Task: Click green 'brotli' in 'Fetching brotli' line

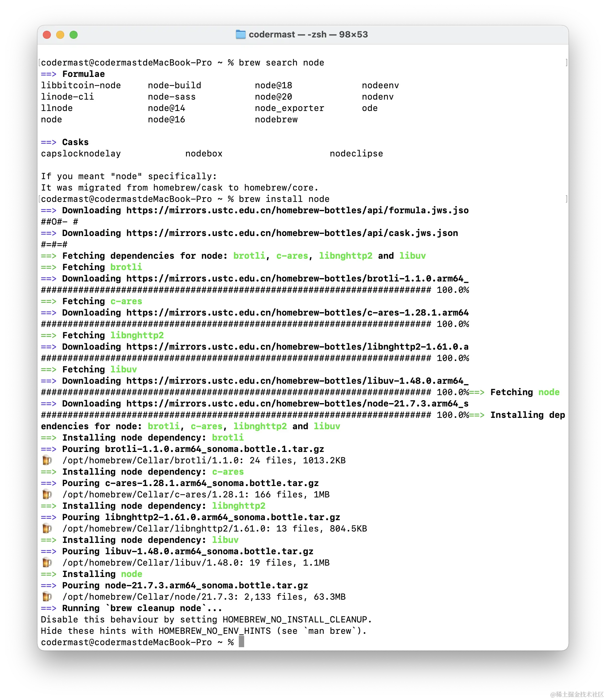Action: [126, 267]
